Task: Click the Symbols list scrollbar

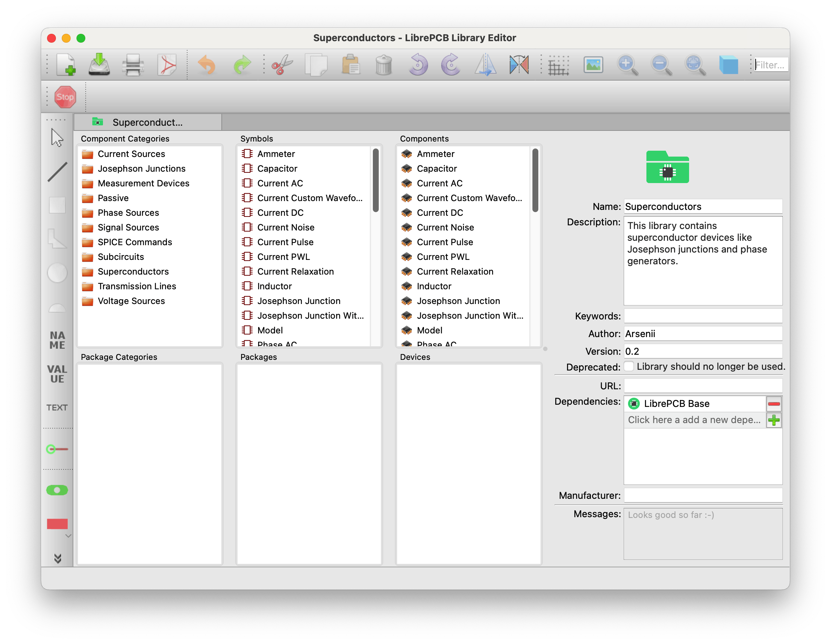Action: [x=375, y=181]
